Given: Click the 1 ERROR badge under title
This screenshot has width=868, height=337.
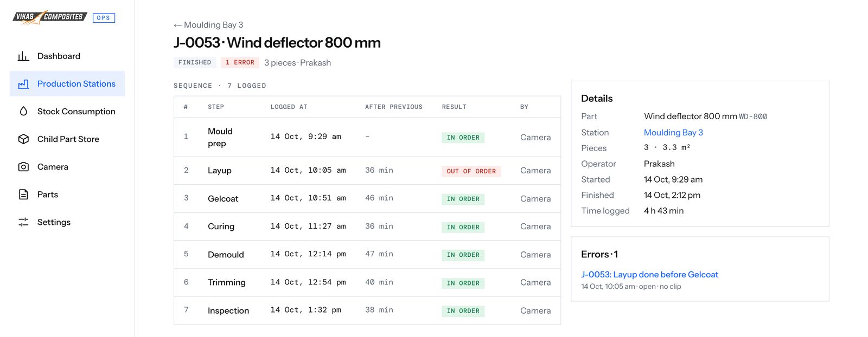Looking at the screenshot, I should tap(240, 63).
